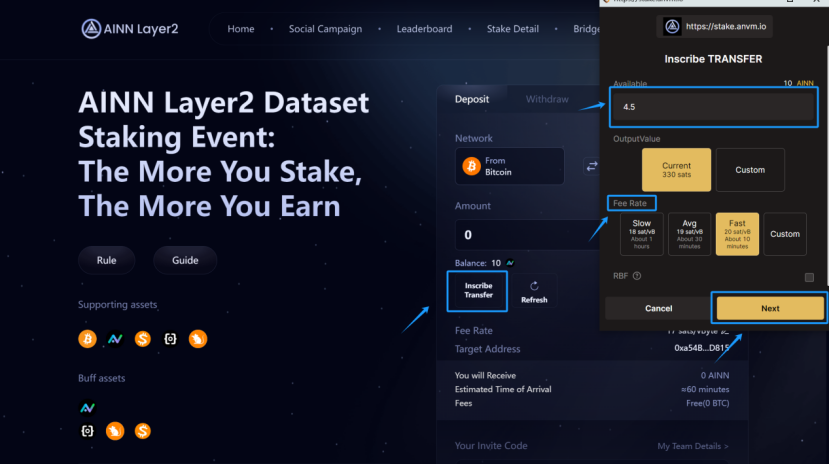Click the Your Invite Code label
830x465 pixels.
[x=491, y=446]
